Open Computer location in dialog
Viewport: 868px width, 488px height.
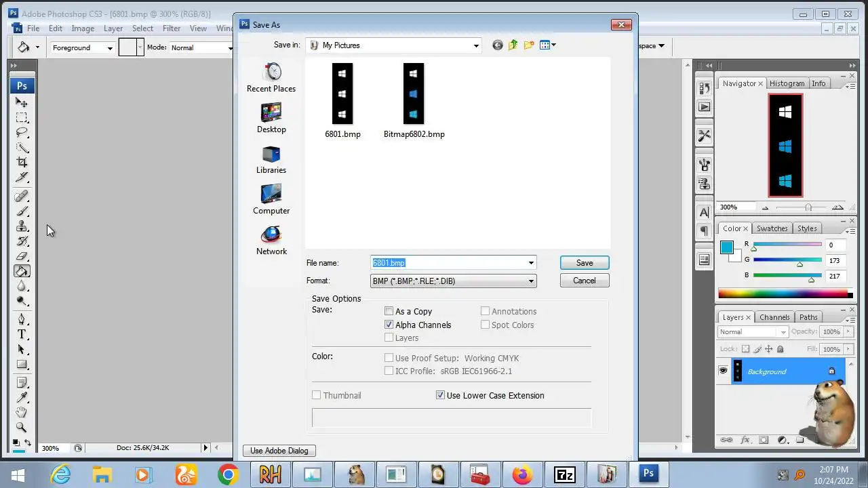tap(271, 199)
